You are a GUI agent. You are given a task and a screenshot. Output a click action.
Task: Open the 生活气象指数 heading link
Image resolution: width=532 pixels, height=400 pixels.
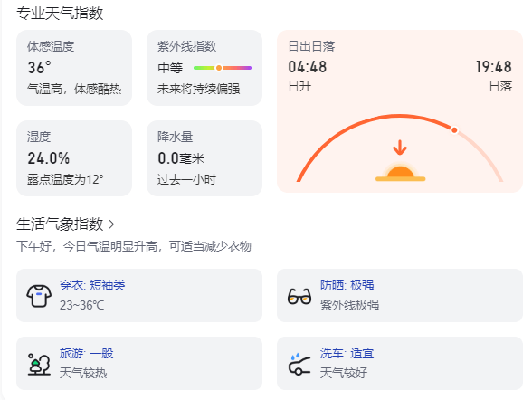coord(60,224)
